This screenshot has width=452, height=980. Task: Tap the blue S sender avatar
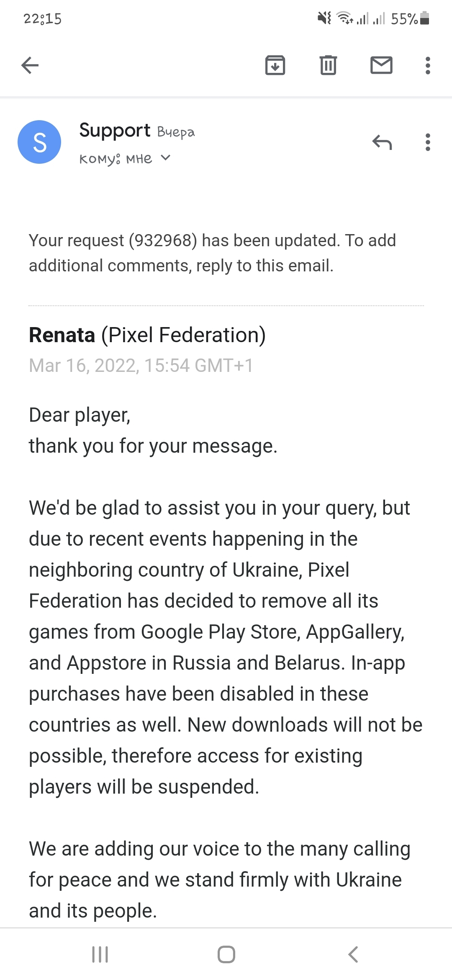tap(39, 142)
